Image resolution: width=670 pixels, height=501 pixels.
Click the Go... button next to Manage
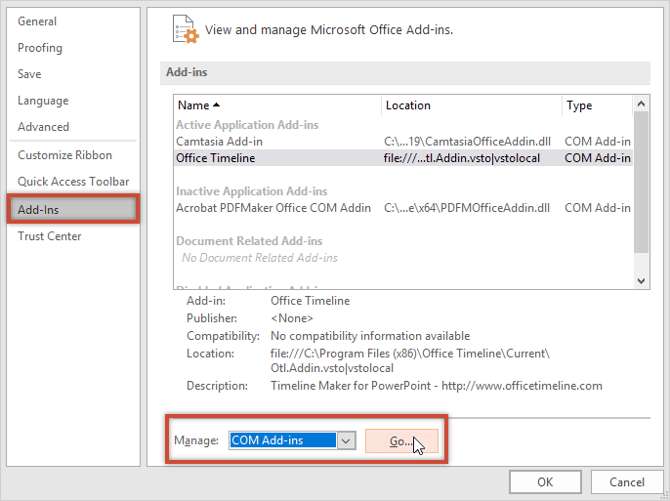click(x=401, y=441)
